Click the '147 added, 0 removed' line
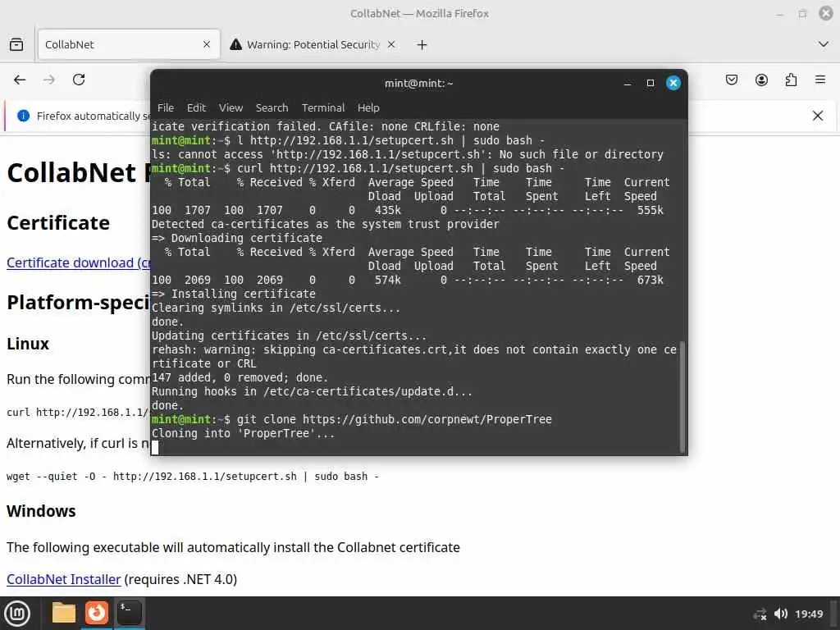Viewport: 840px width, 630px height. 240,377
